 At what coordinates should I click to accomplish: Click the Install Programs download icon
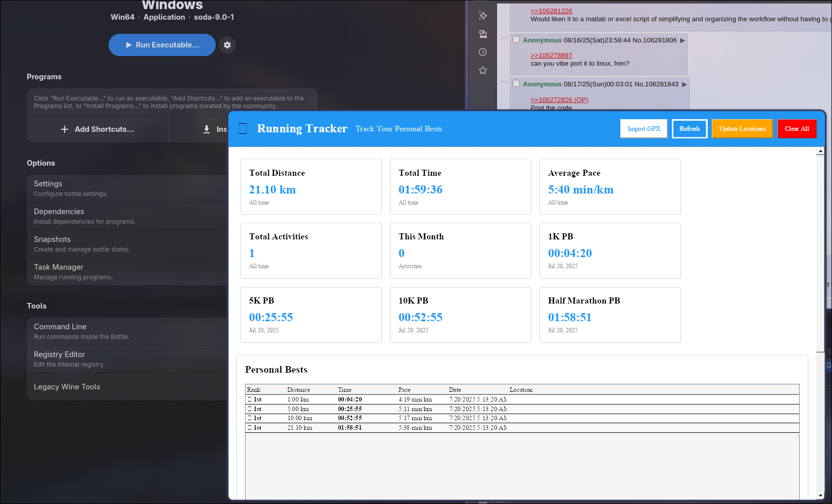click(x=207, y=129)
